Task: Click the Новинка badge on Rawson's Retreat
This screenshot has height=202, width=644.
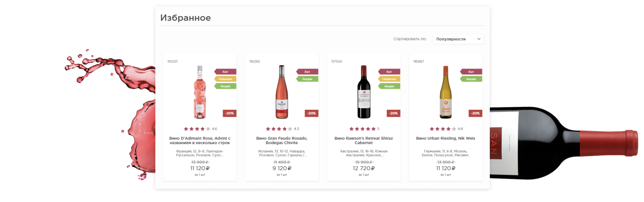Action: [389, 79]
